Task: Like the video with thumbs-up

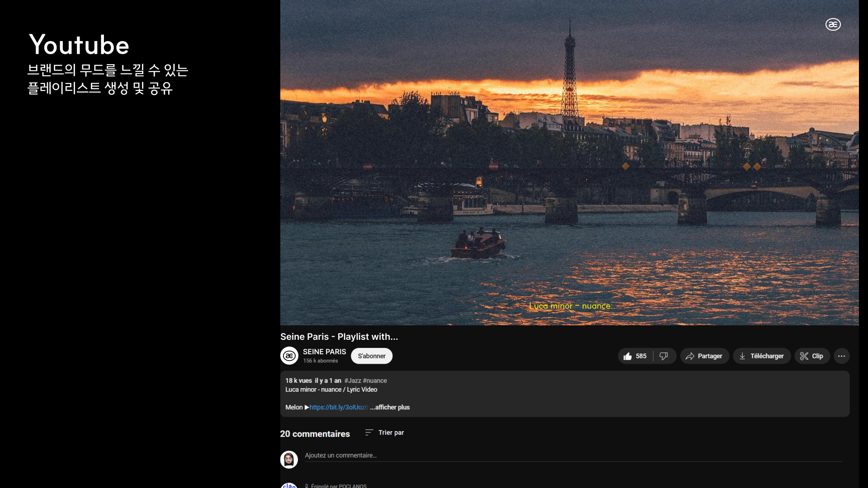Action: coord(635,356)
